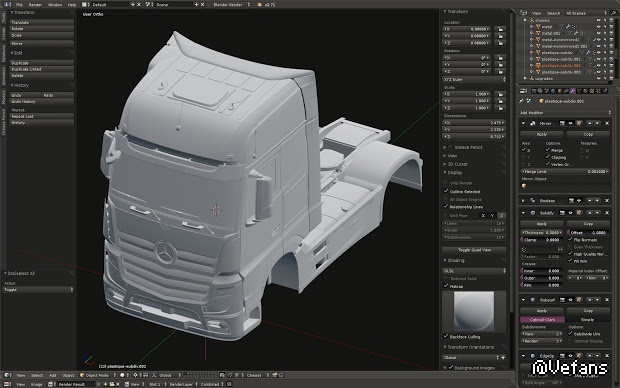Disable Backface Culling checkbox
This screenshot has width=620, height=388.
(446, 337)
